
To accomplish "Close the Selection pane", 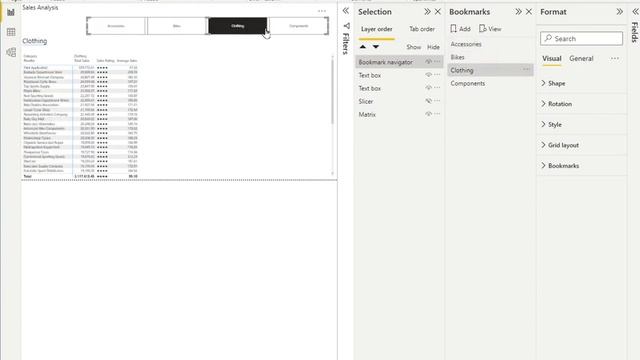I will pyautogui.click(x=438, y=12).
